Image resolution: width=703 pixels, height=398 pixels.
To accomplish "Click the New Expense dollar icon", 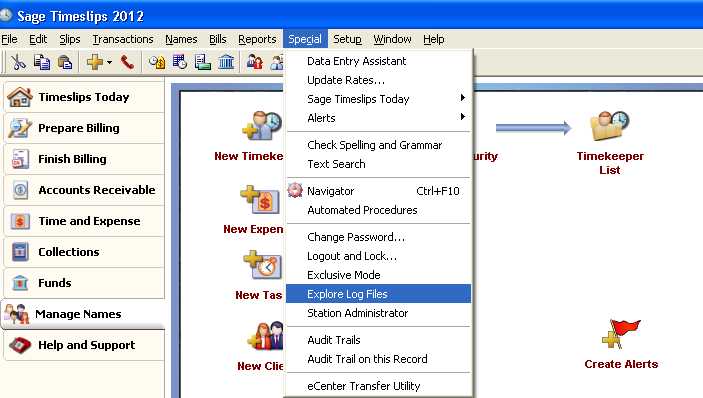I will click(261, 199).
